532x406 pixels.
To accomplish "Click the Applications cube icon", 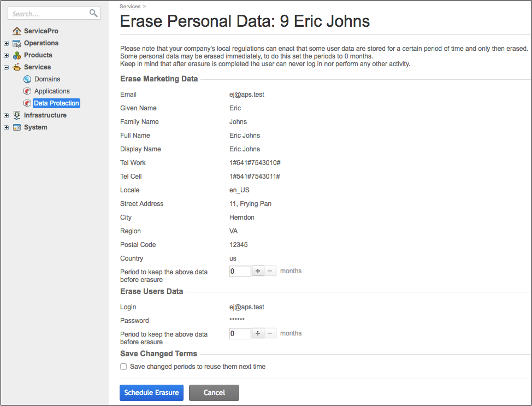I will (27, 91).
